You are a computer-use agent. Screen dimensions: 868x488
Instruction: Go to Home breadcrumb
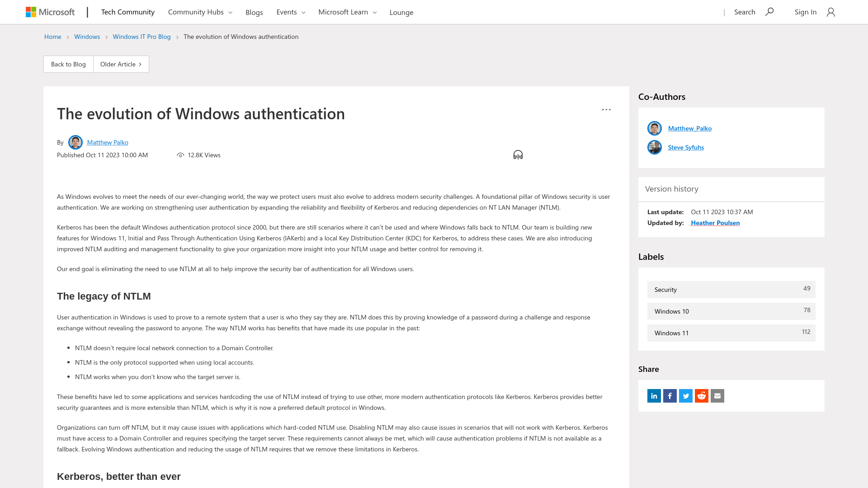pyautogui.click(x=53, y=37)
